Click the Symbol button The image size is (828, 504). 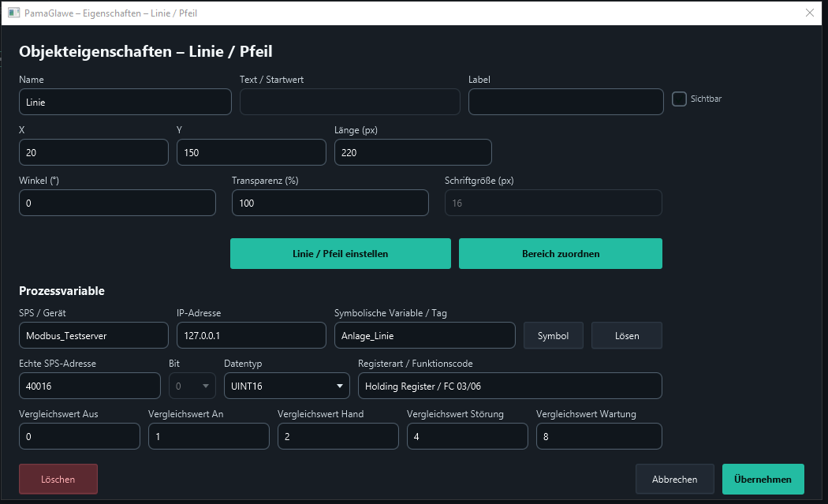(554, 336)
